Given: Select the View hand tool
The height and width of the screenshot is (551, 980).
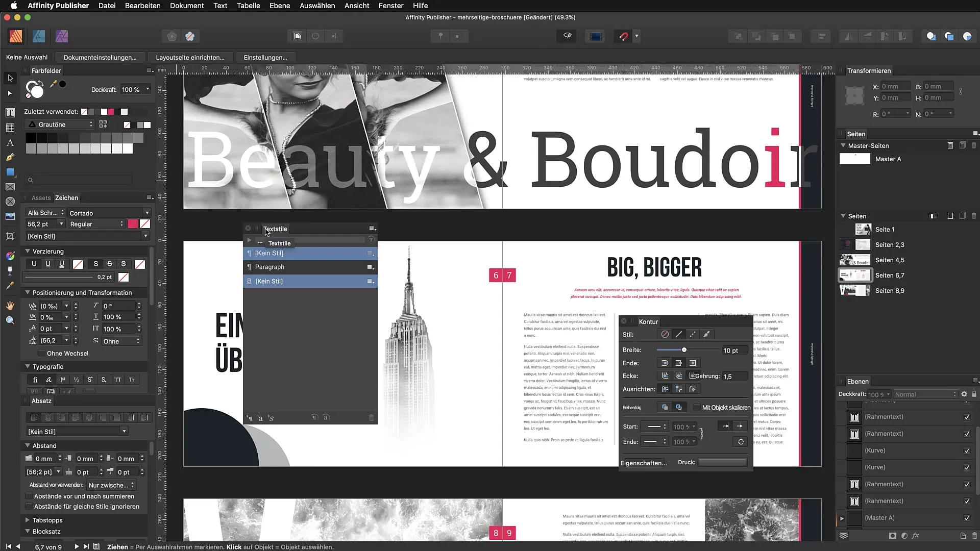Looking at the screenshot, I should (10, 306).
